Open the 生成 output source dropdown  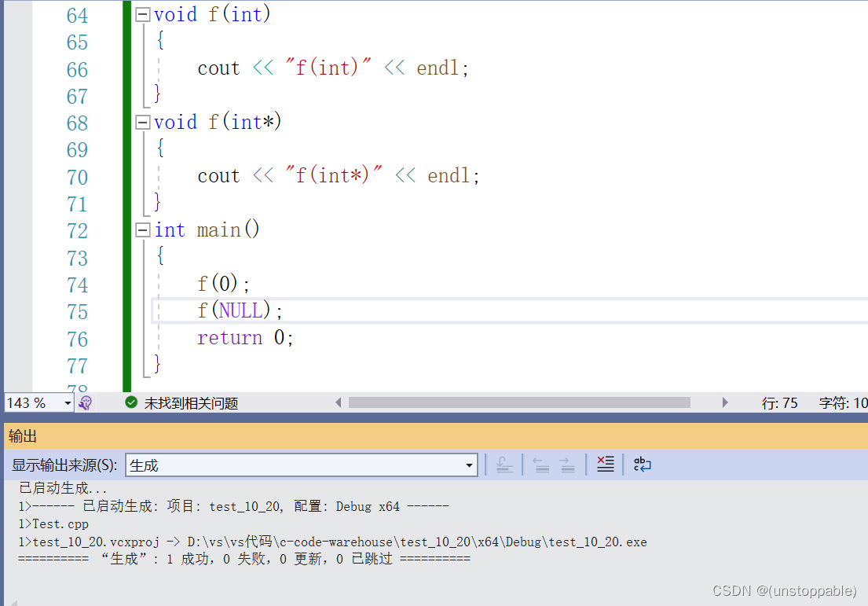click(x=469, y=464)
